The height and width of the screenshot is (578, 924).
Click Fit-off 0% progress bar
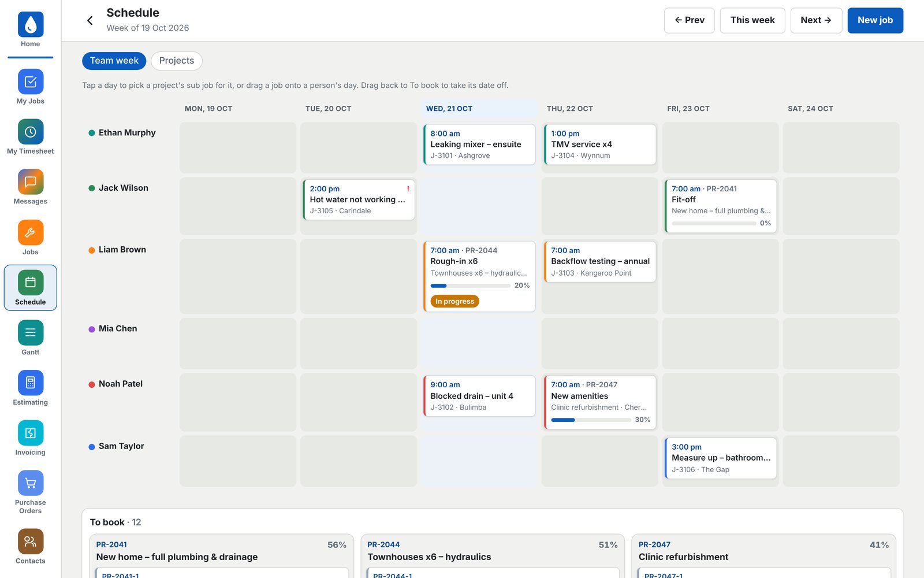pyautogui.click(x=714, y=223)
